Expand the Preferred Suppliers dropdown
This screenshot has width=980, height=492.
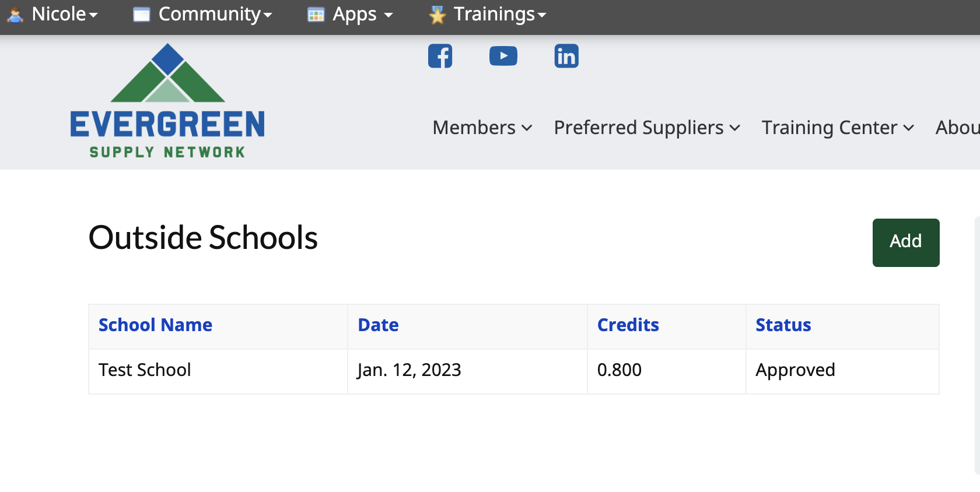pos(647,127)
